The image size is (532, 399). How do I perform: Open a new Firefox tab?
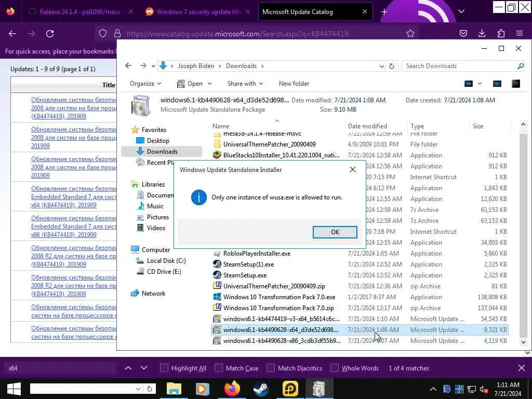pyautogui.click(x=384, y=12)
